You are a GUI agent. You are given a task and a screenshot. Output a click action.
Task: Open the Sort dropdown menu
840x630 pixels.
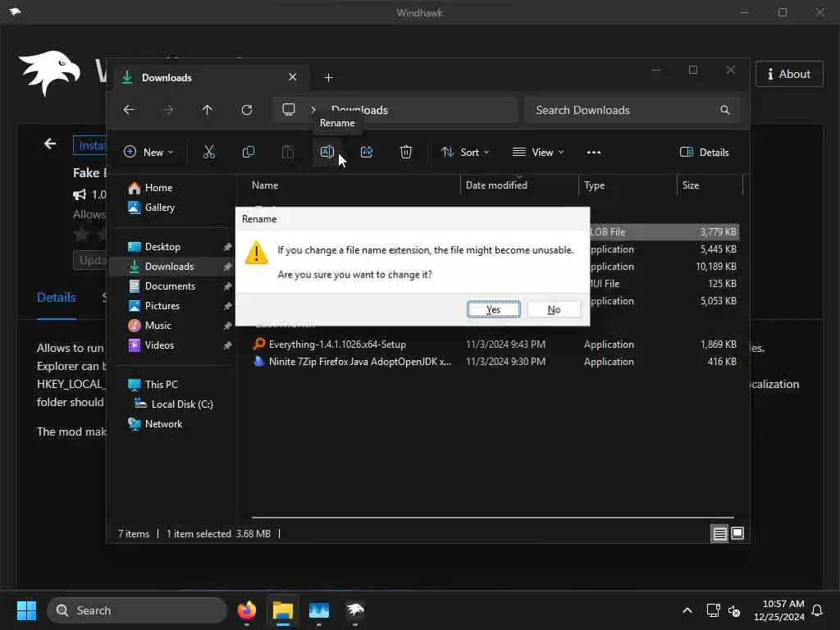[465, 152]
